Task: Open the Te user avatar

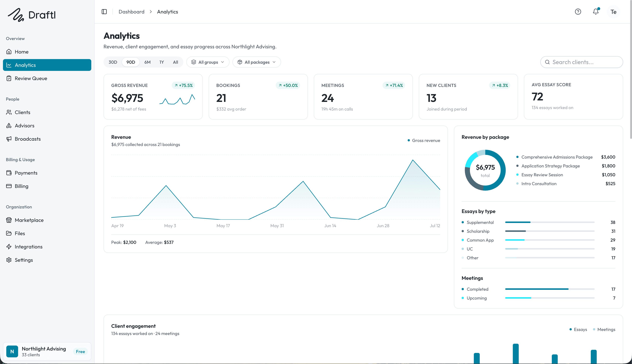Action: pos(614,12)
